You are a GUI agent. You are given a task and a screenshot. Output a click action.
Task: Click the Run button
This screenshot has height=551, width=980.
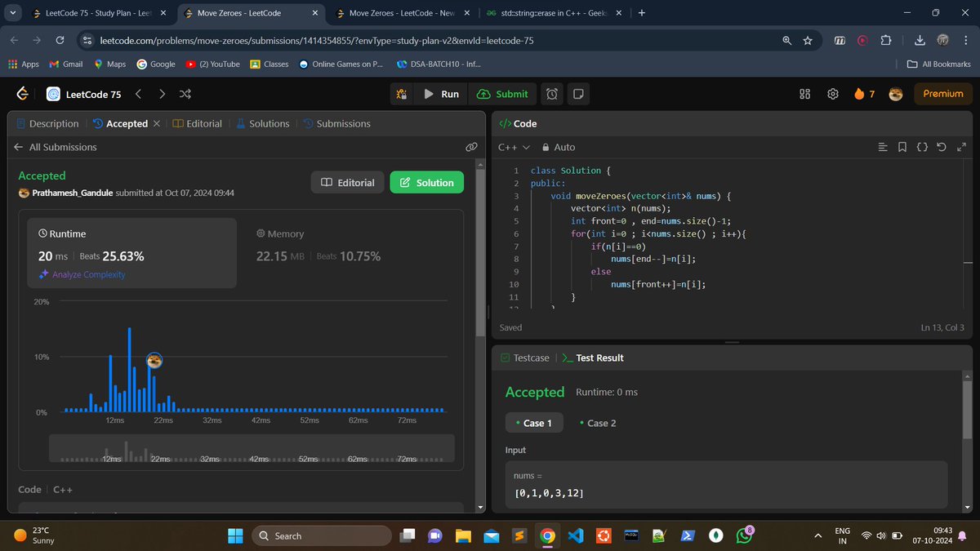pos(441,94)
